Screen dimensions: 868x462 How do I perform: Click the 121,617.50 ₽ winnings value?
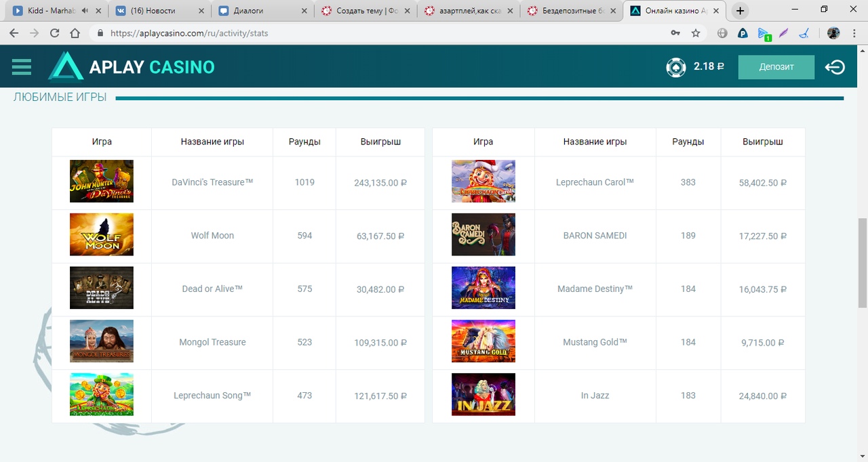[380, 396]
